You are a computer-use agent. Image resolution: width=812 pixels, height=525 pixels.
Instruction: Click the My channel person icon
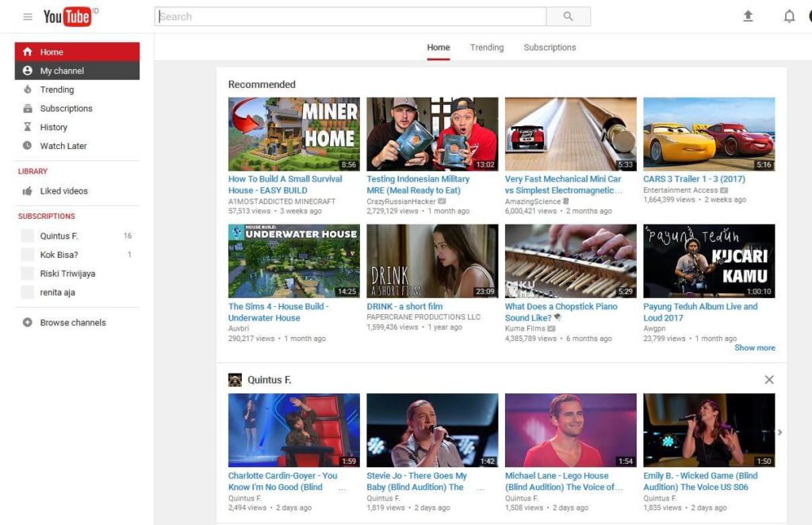click(x=28, y=71)
